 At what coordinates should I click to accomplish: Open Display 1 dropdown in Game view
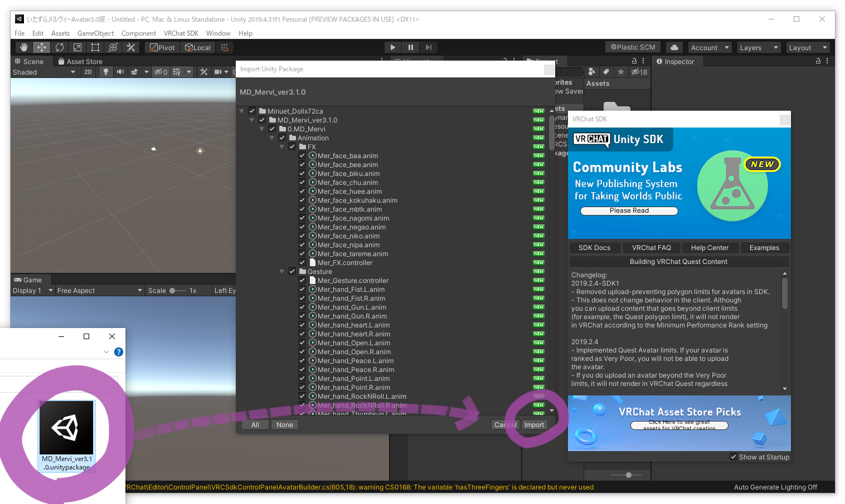point(33,290)
